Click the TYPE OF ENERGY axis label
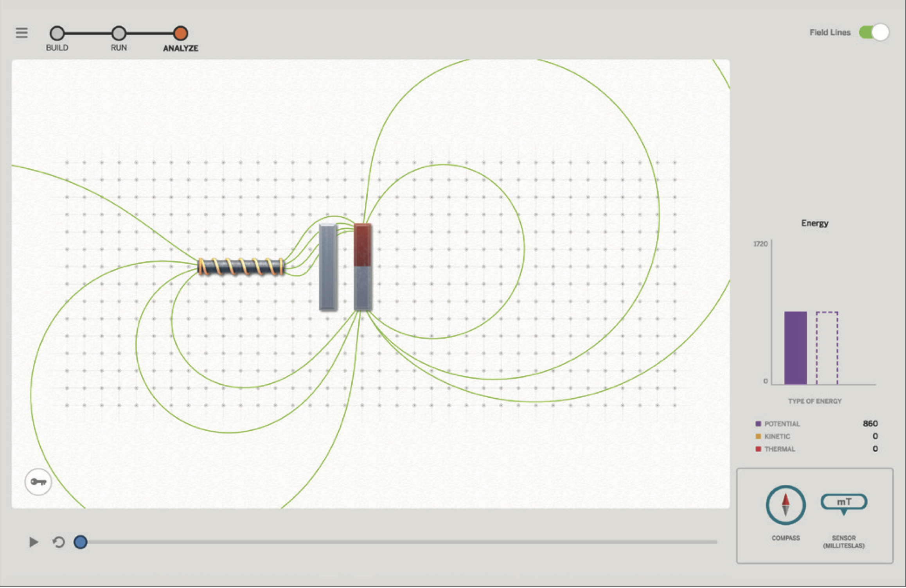The height and width of the screenshot is (588, 906). pos(814,401)
